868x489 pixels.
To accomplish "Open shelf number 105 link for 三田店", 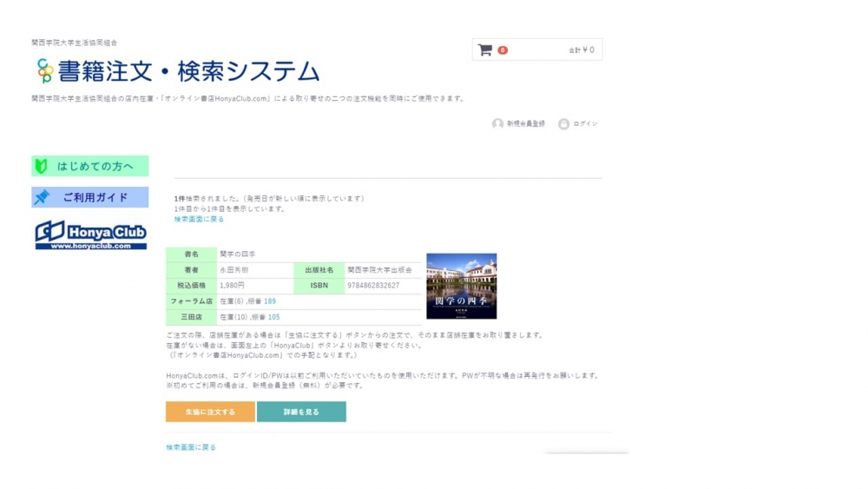I will [273, 318].
